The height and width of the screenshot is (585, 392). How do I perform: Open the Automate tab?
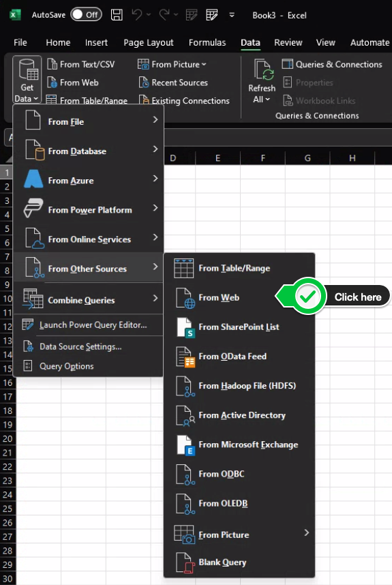pyautogui.click(x=370, y=42)
